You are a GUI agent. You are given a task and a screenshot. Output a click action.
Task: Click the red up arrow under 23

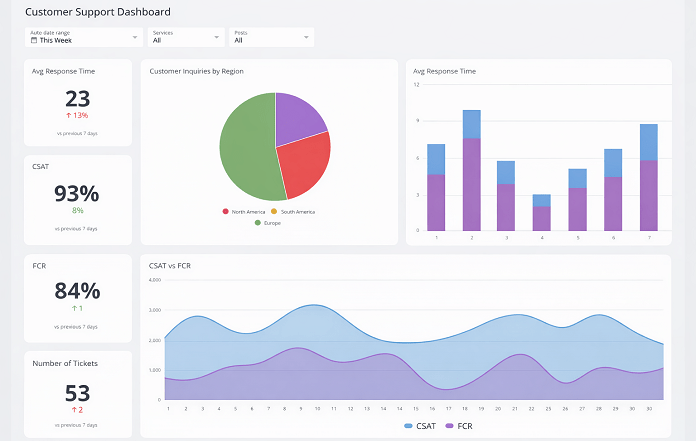(68, 115)
